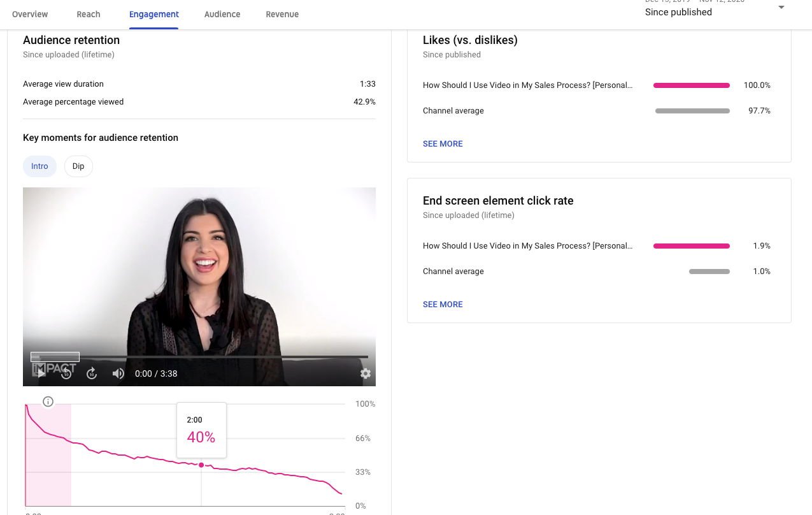The width and height of the screenshot is (812, 515).
Task: Click the retention chart info icon
Action: (x=48, y=402)
